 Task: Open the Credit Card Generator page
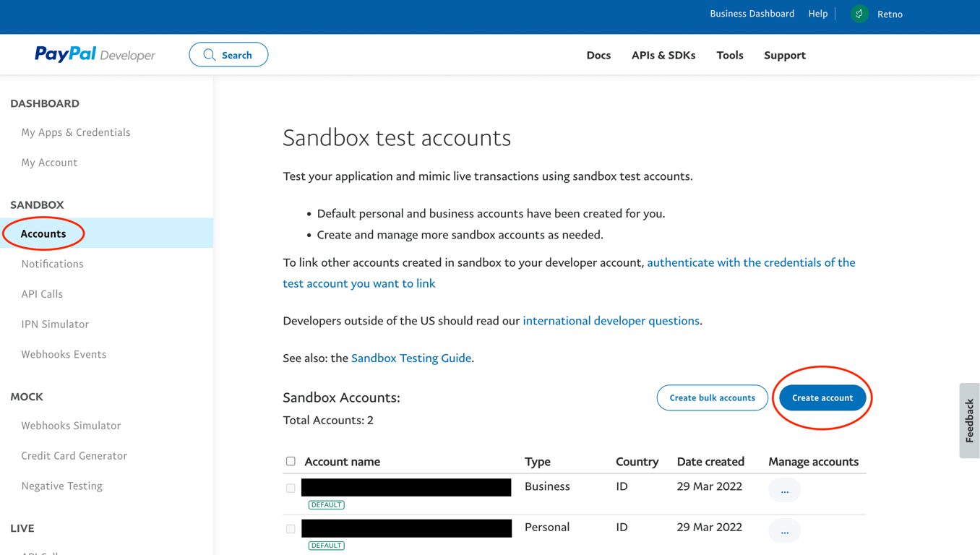click(74, 456)
